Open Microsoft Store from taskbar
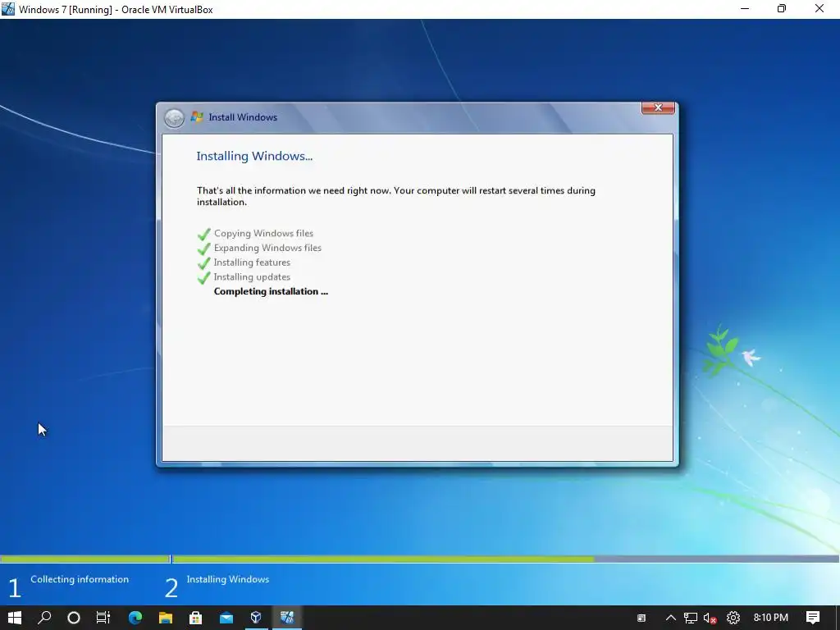The image size is (840, 630). tap(195, 618)
